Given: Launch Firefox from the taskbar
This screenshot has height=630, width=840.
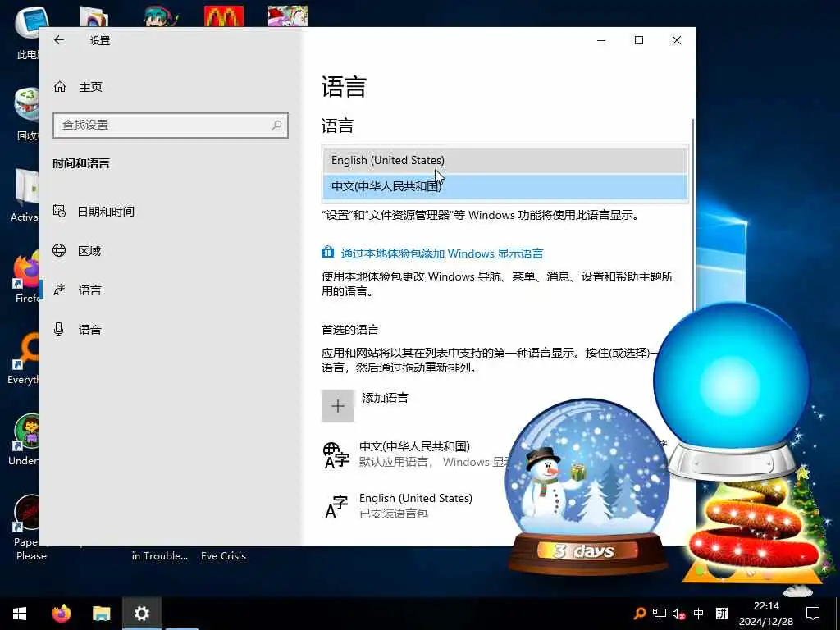Looking at the screenshot, I should 61,614.
